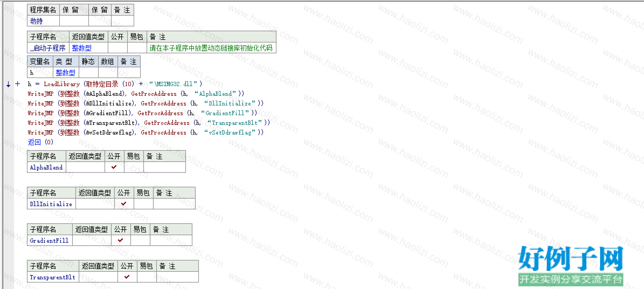Click the 静态 column header

click(x=88, y=62)
